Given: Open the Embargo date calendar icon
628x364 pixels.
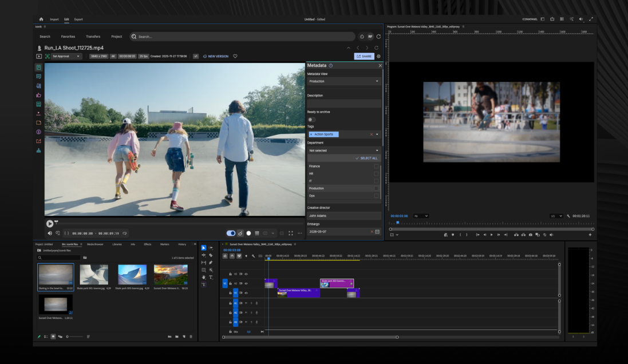Looking at the screenshot, I should [377, 231].
